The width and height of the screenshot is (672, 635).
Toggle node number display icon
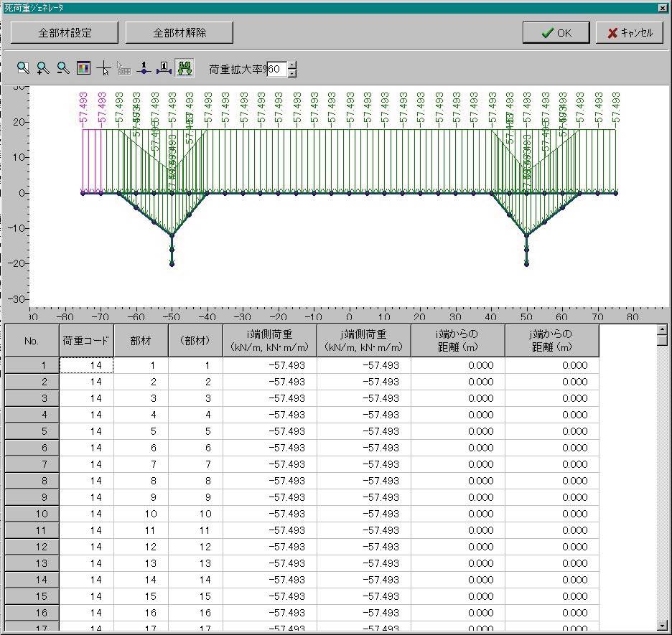click(x=144, y=69)
